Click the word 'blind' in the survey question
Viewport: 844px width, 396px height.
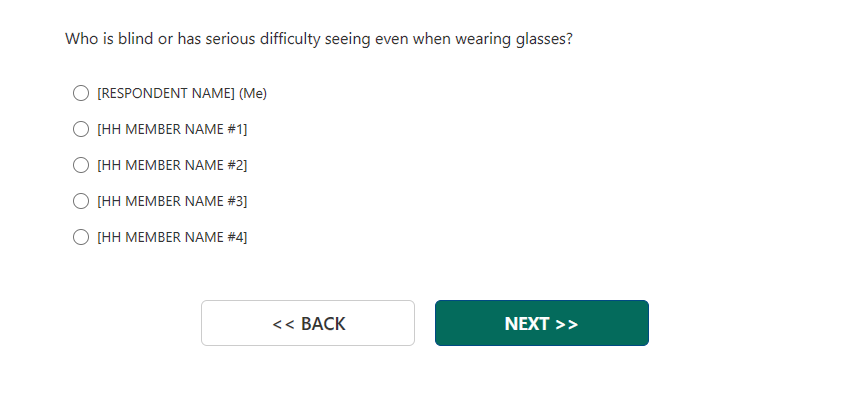coord(136,39)
